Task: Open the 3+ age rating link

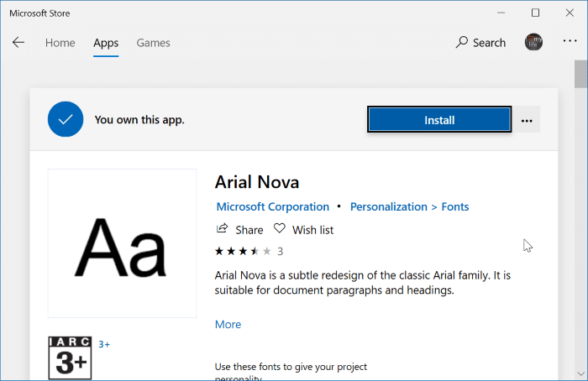Action: (104, 344)
